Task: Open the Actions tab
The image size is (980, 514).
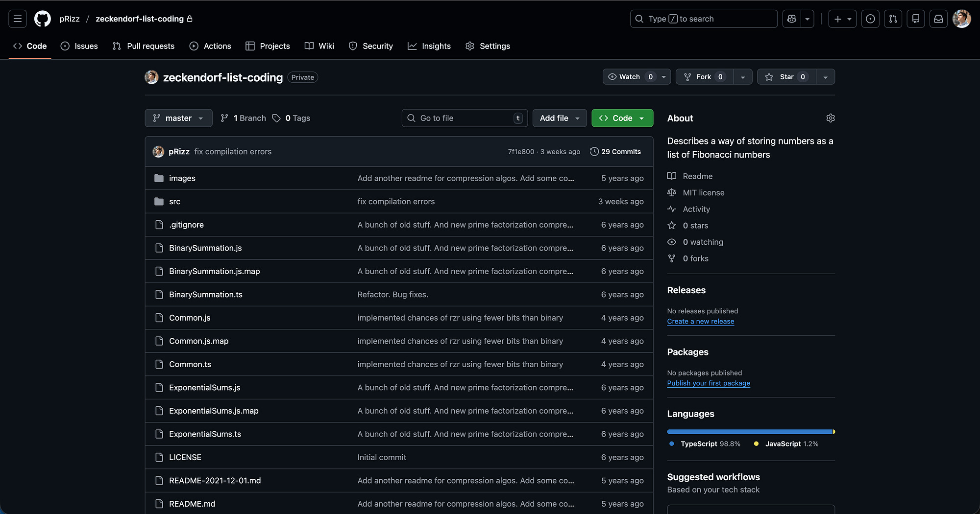Action: [210, 46]
